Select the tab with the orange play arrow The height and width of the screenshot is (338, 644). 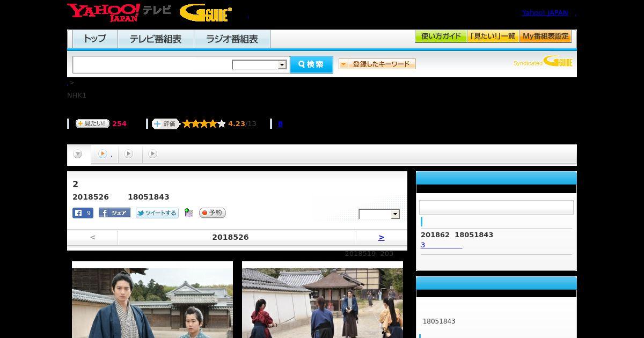pos(105,154)
